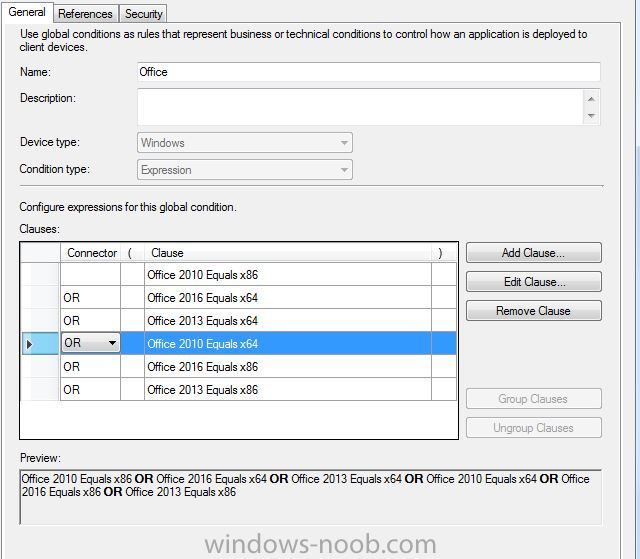Click the Name field containing Office
Screen dimensions: 640x559
(x=369, y=72)
